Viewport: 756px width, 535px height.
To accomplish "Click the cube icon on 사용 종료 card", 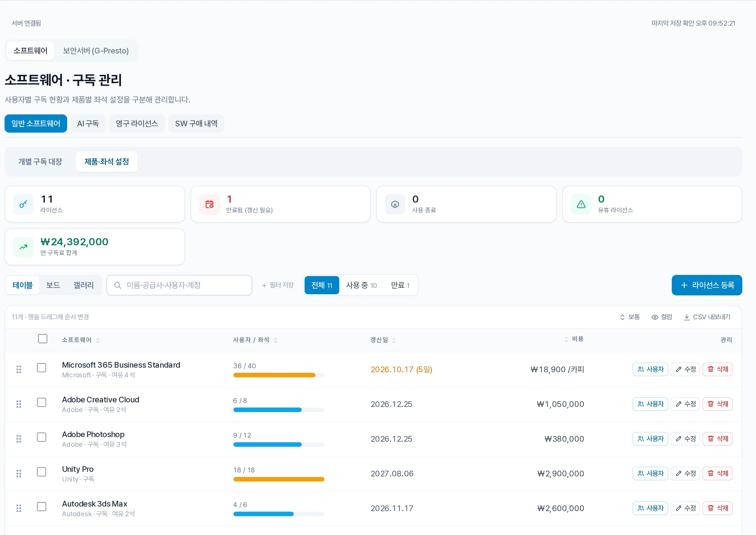I will tap(395, 204).
